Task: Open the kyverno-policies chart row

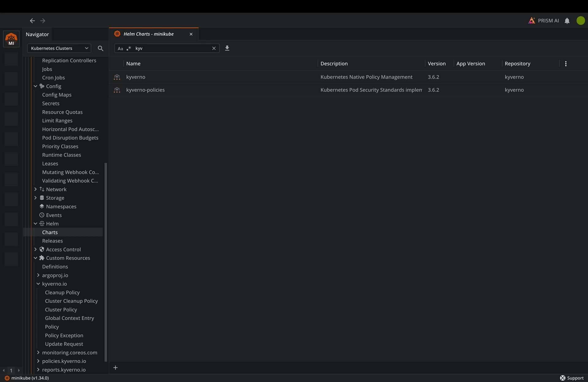Action: [145, 90]
